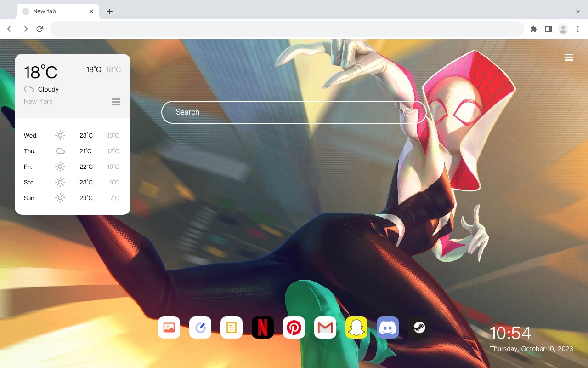Viewport: 588px width, 368px height.
Task: Open the Steam shortcut
Action: pos(419,328)
